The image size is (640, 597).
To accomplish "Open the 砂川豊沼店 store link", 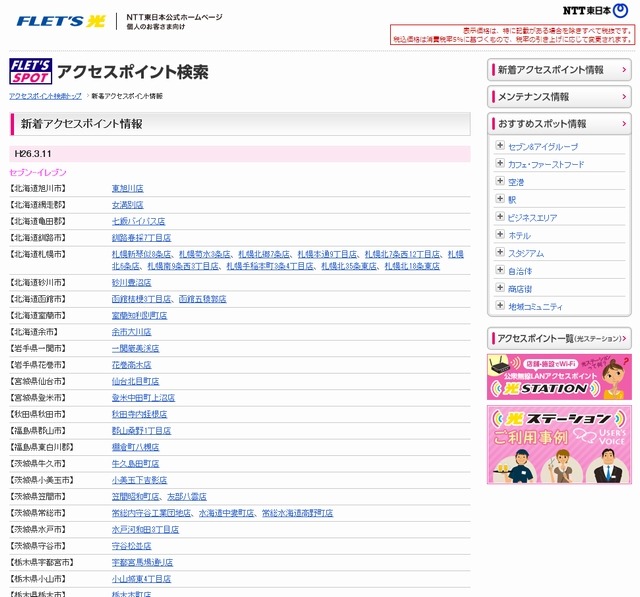I will (x=131, y=283).
